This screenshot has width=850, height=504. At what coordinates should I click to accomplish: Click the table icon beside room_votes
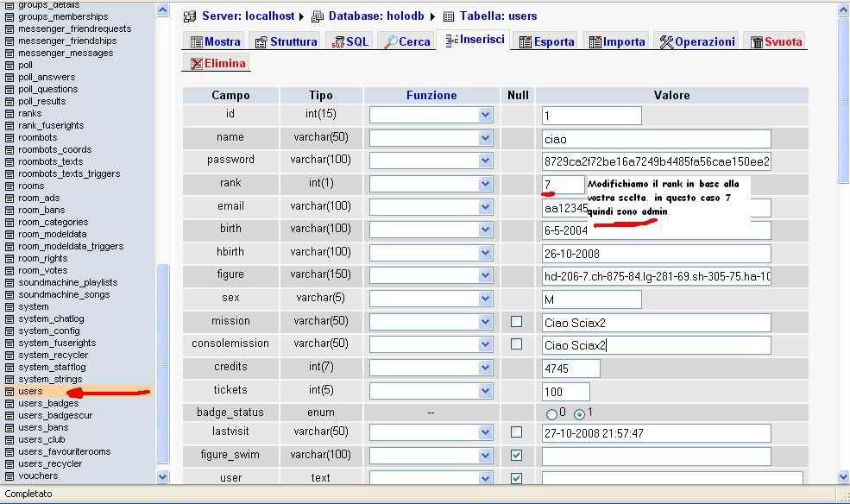coord(9,270)
